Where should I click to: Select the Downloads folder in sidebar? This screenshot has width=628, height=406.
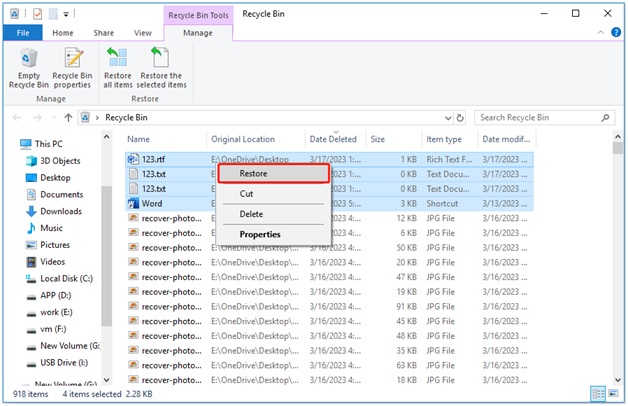pos(60,211)
